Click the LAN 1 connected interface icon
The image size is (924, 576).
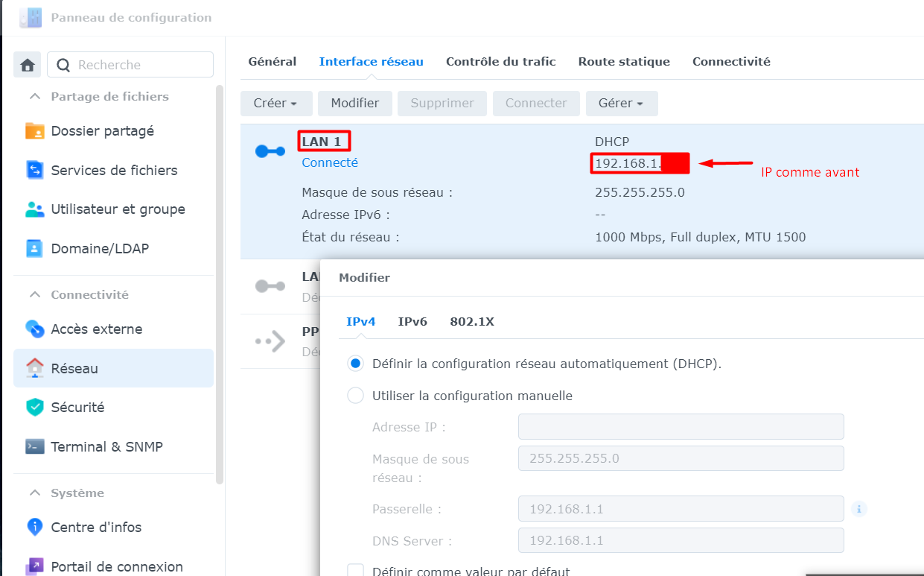pyautogui.click(x=270, y=152)
